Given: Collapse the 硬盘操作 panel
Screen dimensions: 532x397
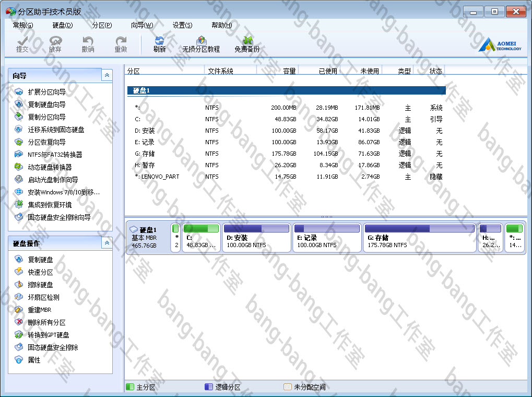Looking at the screenshot, I should (107, 243).
